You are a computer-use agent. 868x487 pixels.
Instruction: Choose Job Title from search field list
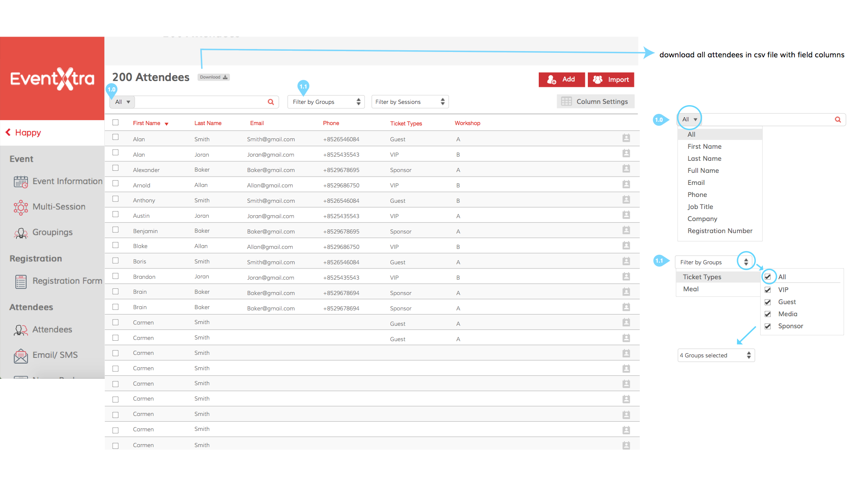pyautogui.click(x=700, y=207)
